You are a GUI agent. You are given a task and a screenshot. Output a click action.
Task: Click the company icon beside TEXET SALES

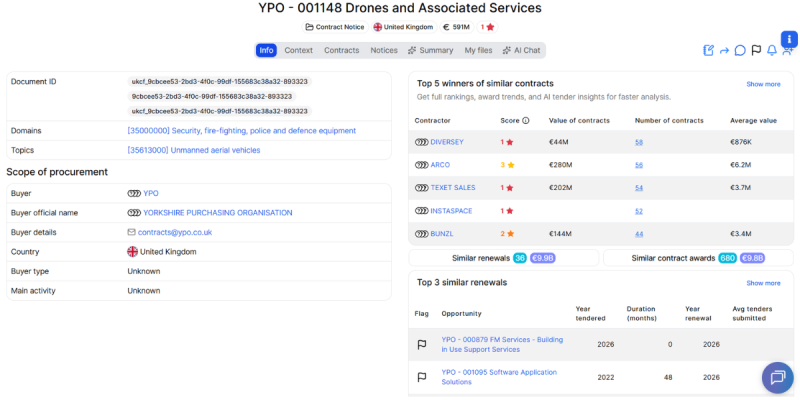click(421, 188)
